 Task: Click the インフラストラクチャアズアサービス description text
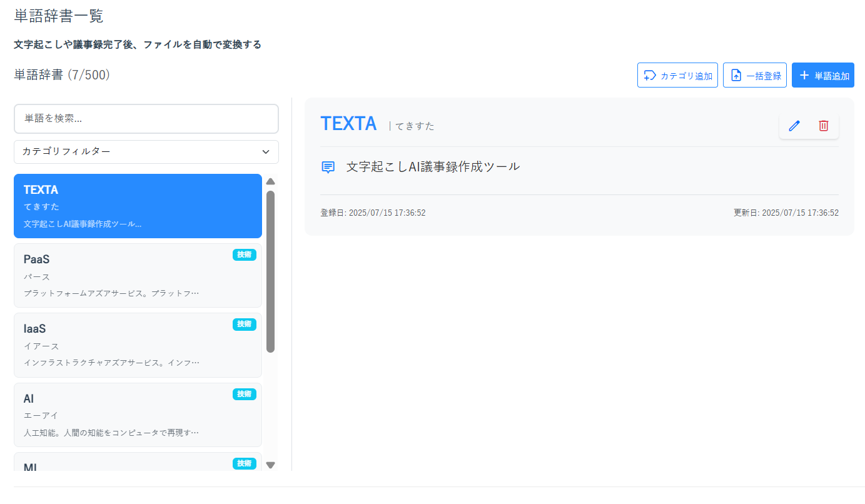click(111, 363)
